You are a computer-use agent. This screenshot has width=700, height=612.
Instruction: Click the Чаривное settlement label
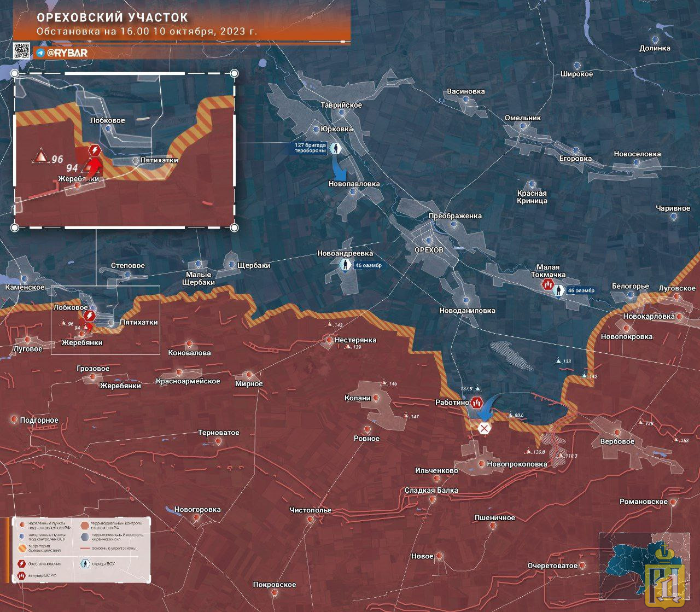tap(673, 208)
